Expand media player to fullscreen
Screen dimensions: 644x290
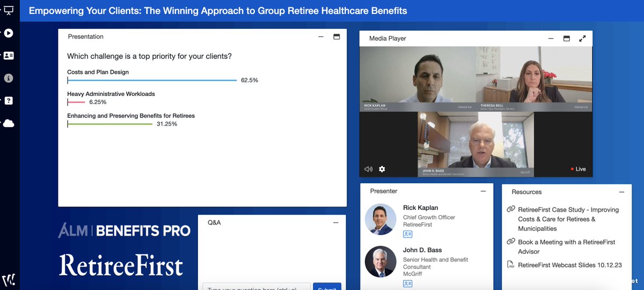click(582, 39)
